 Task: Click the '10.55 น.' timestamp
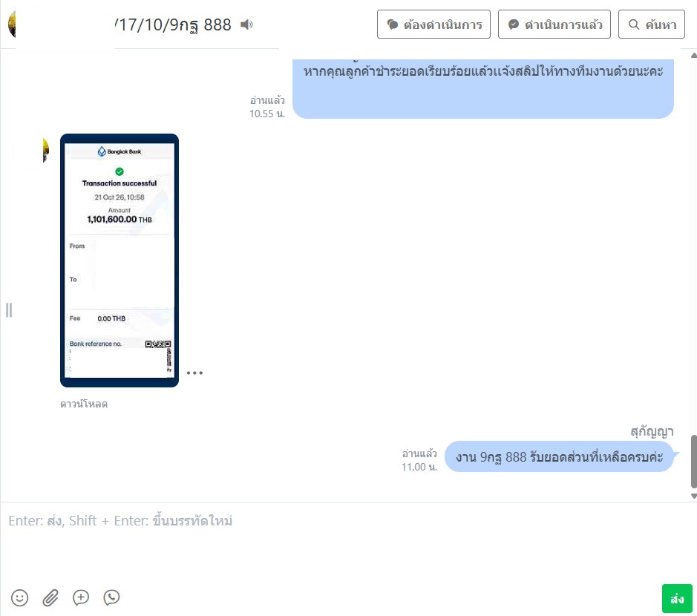click(267, 114)
